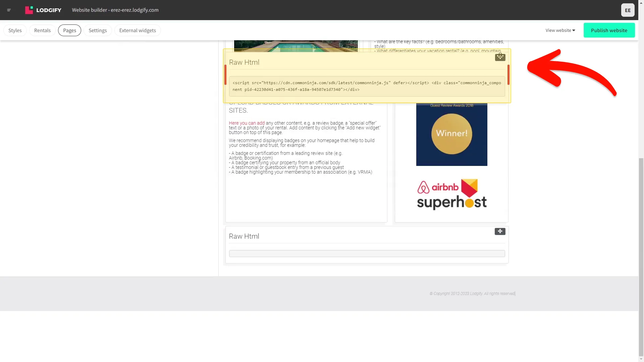Select the Airbnb superhost badge image
Viewport: 644px width, 362px height.
(451, 194)
